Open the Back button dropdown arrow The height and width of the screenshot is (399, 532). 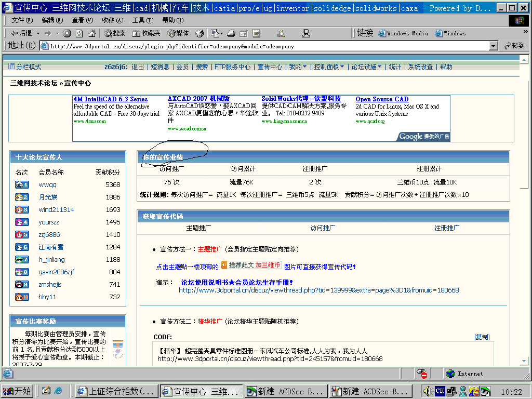[x=37, y=33]
